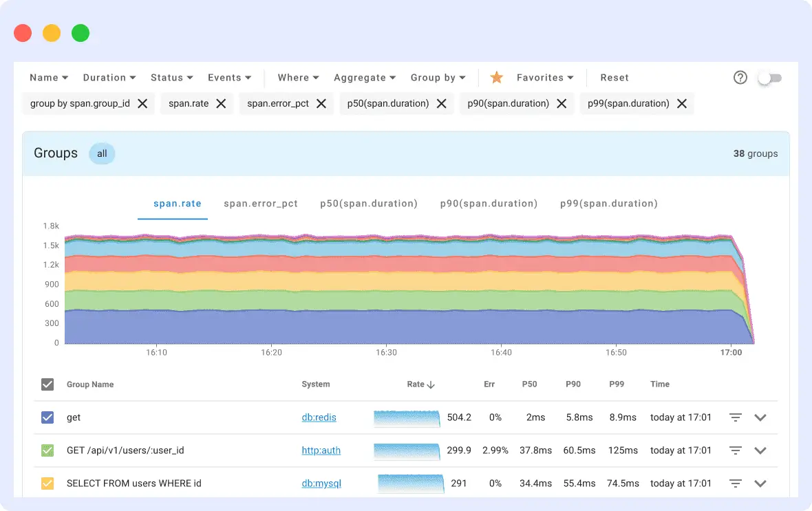Open the Aggregate dropdown

pyautogui.click(x=364, y=78)
